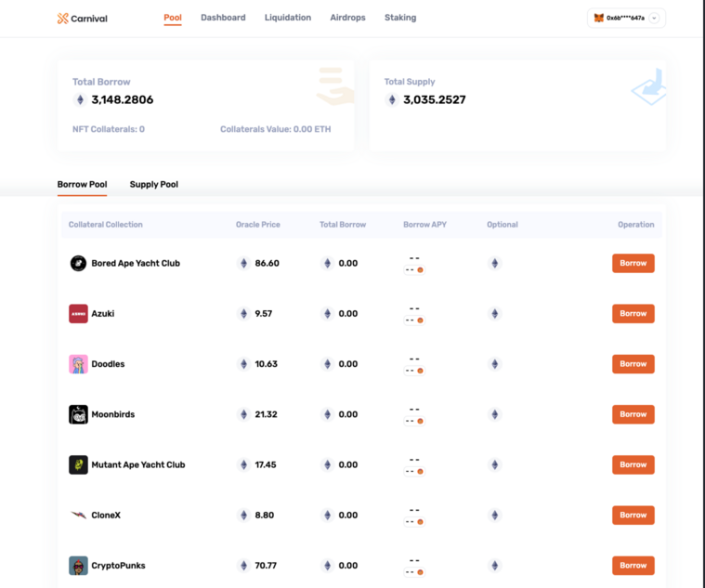Click Borrow for Mutant Ape Yacht Club
705x588 pixels.
tap(633, 464)
